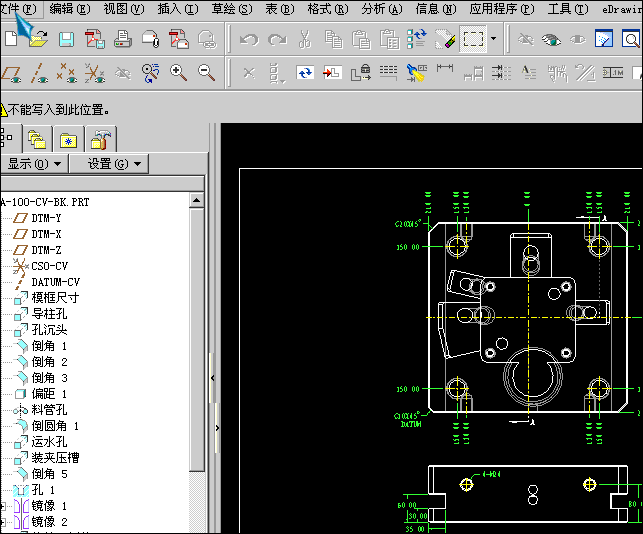Viewport: 643px width, 534px height.
Task: Click the Insert dimension icon
Action: click(x=445, y=68)
